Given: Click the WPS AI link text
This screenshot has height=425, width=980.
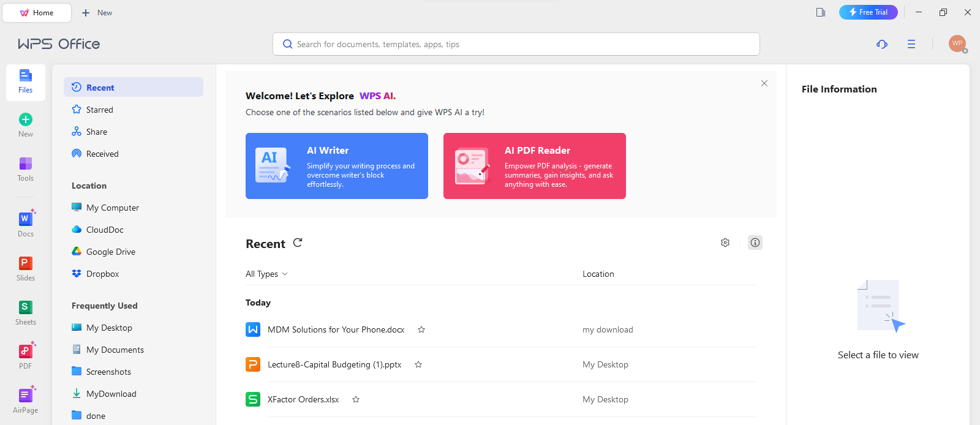Looking at the screenshot, I should click(377, 96).
